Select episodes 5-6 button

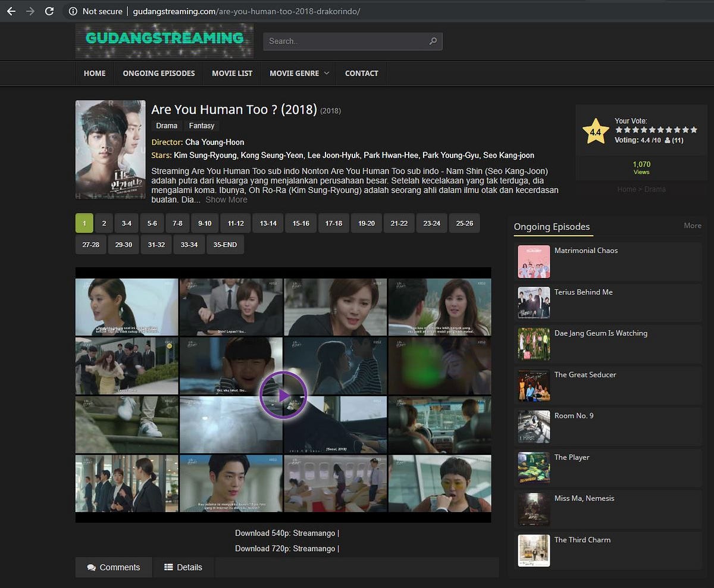point(152,223)
